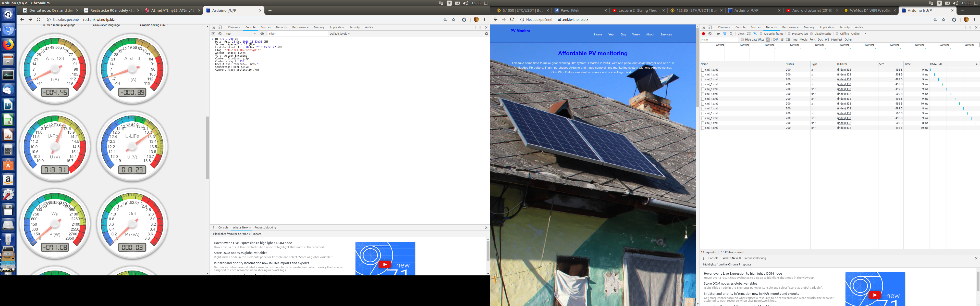Enable the Preserve log checkbox

click(789, 34)
